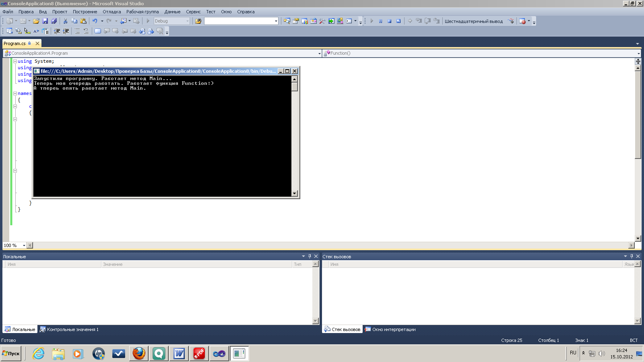This screenshot has height=362, width=644.
Task: Open the Properties window icon
Action: pos(296,21)
